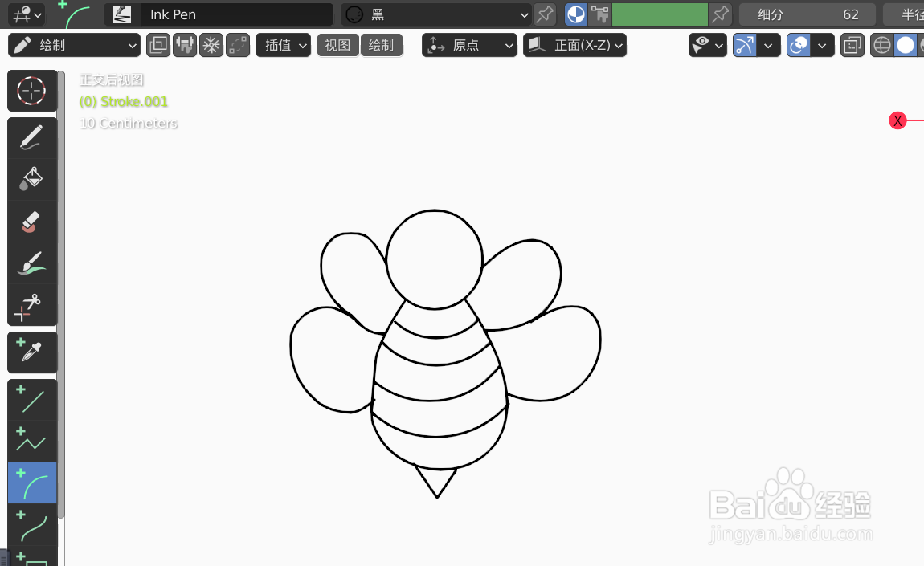This screenshot has height=566, width=924.
Task: Expand the 正面(X-Z) drawing plane dropdown
Action: click(575, 45)
